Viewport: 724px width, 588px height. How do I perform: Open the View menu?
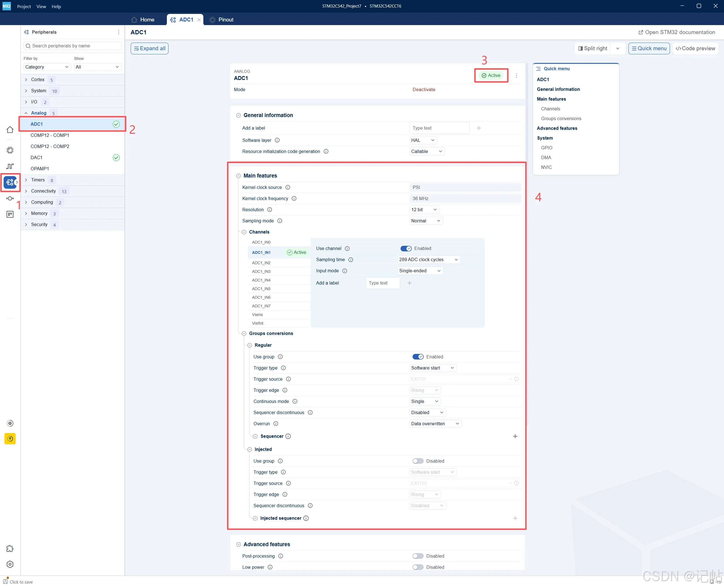click(x=41, y=6)
